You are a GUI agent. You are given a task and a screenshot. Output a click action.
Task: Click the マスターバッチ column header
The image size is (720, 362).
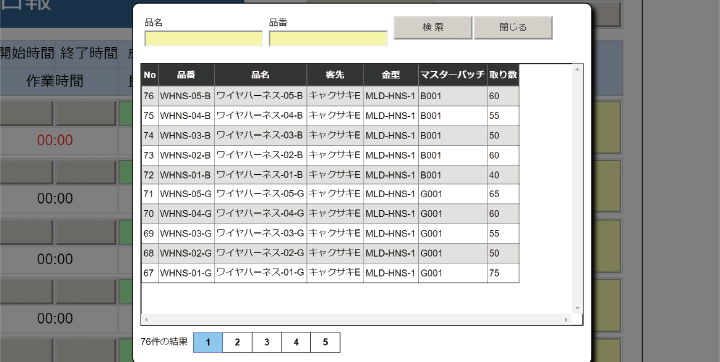(453, 75)
